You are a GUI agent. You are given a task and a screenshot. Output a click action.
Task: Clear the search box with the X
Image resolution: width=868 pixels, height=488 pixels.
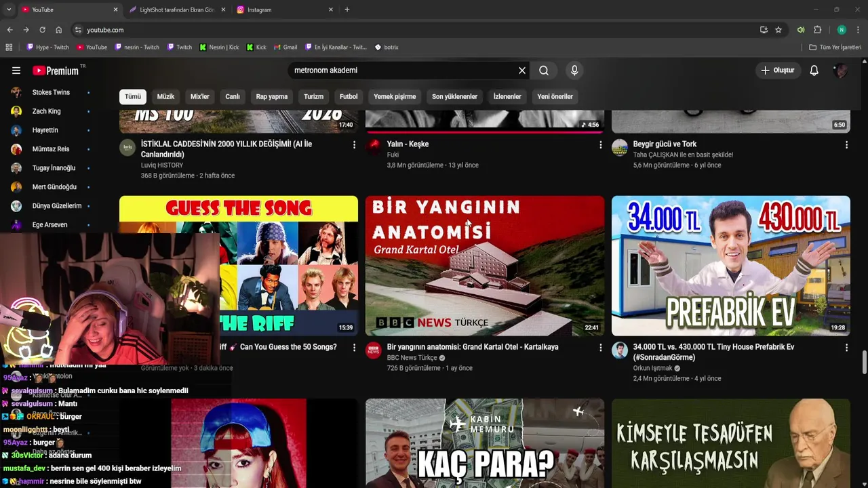522,70
